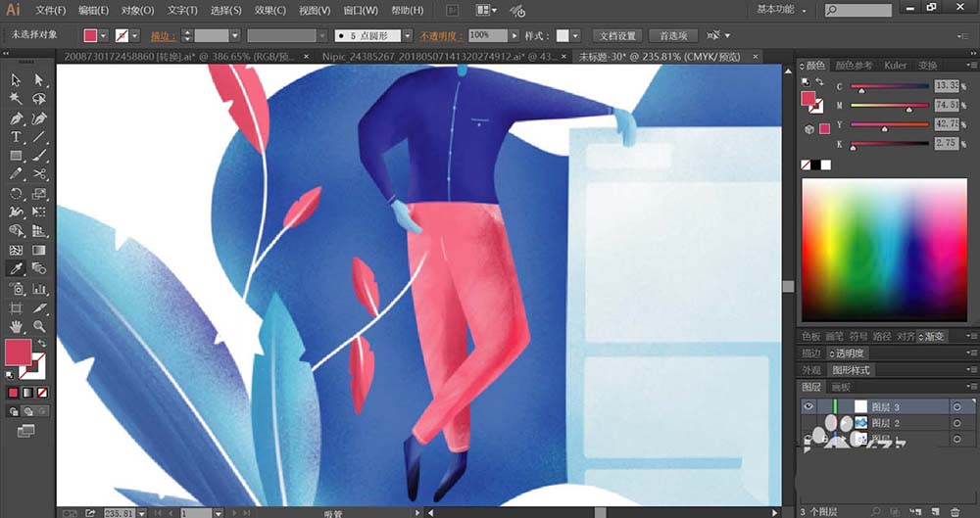Open 编辑(E) menu

[94, 10]
